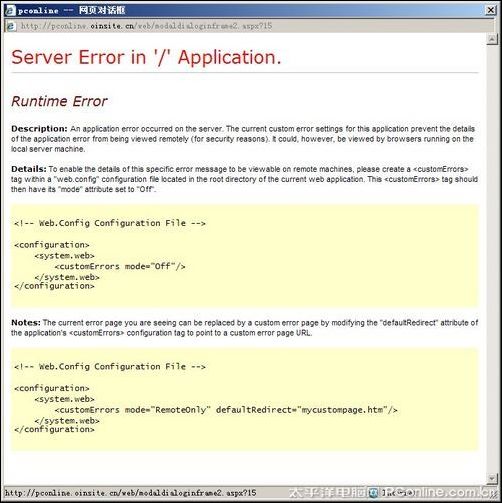Click the Internet zone globe icon in status bar
502x503 pixels.
[x=374, y=493]
